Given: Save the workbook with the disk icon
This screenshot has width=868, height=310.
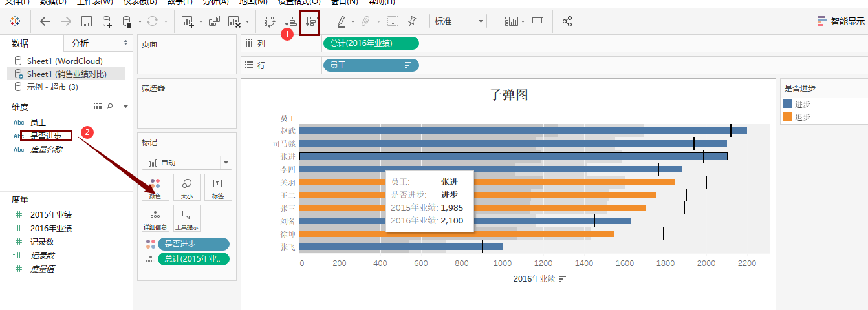Looking at the screenshot, I should 86,22.
